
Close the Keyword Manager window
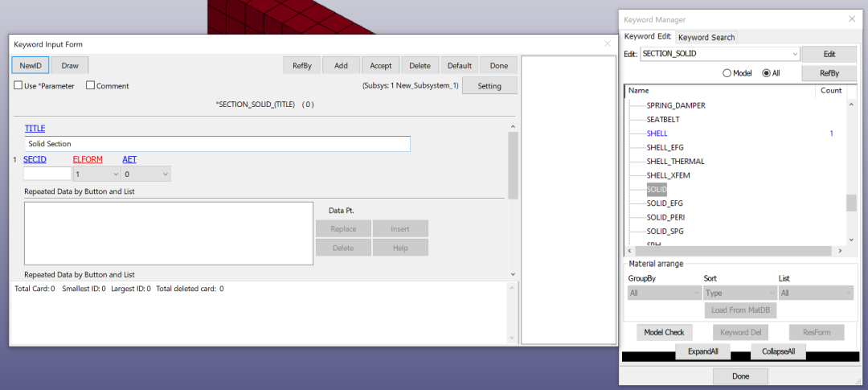click(852, 18)
